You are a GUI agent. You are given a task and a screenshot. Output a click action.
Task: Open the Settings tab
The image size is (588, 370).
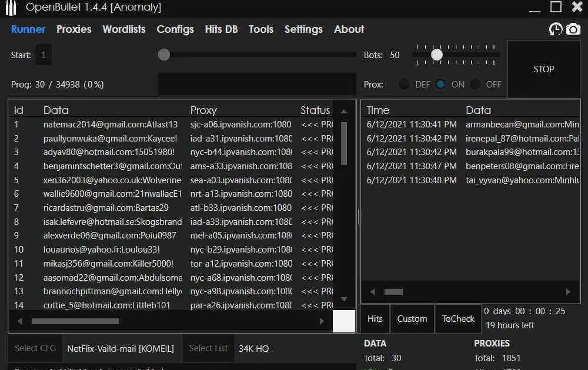[x=303, y=29]
